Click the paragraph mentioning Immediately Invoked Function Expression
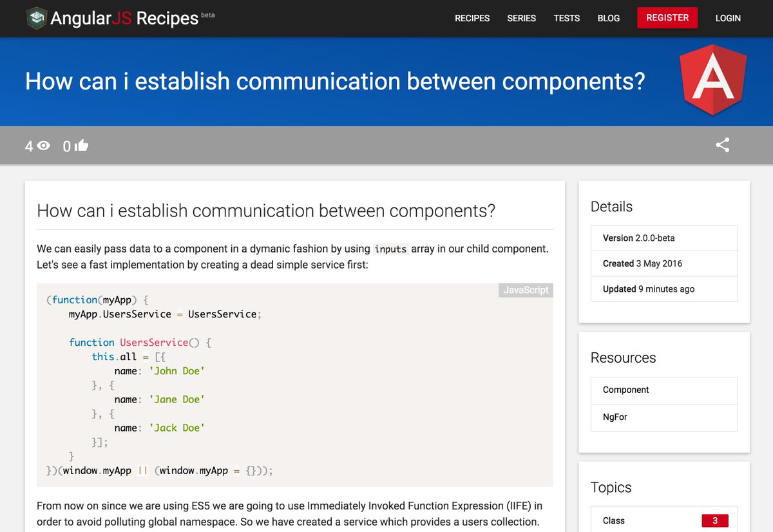Screen dimensions: 773x532 pyautogui.click(x=289, y=514)
